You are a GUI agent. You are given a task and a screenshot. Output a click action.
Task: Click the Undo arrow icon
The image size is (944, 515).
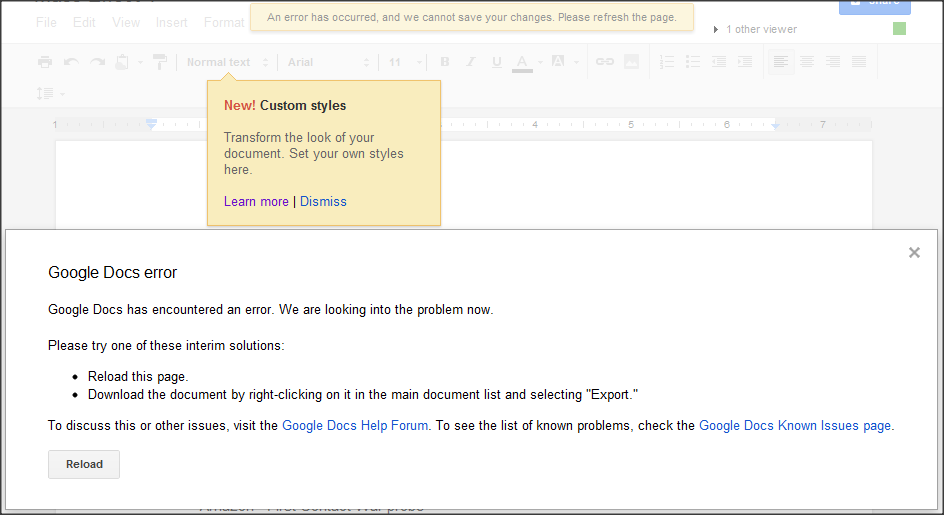71,62
